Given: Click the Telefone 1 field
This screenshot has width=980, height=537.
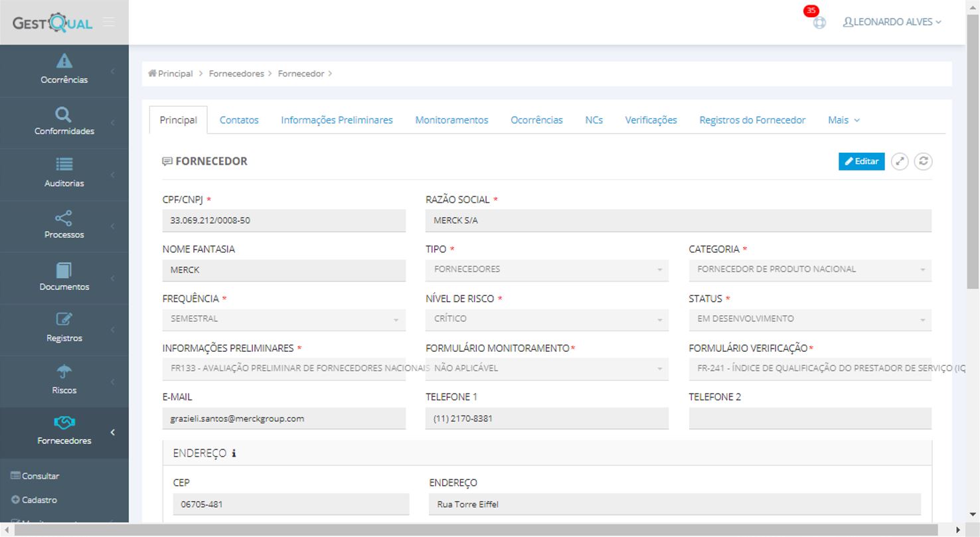Looking at the screenshot, I should [x=547, y=418].
